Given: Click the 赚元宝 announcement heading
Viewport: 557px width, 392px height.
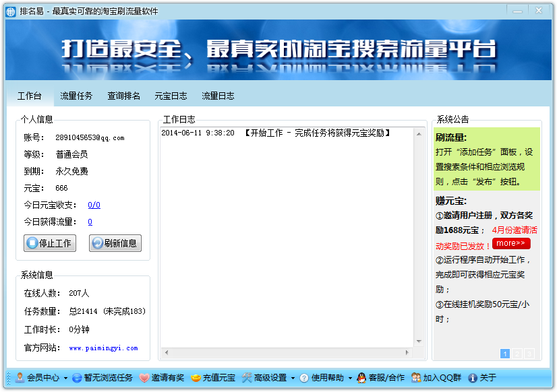Looking at the screenshot, I should point(450,201).
